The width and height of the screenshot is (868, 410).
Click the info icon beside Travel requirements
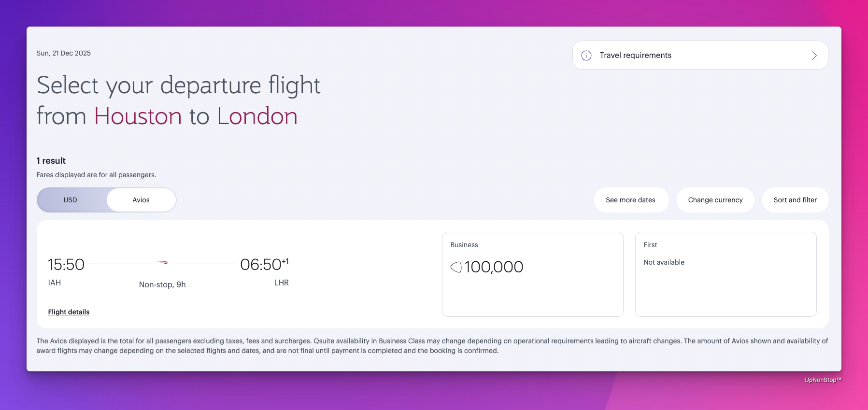click(586, 56)
